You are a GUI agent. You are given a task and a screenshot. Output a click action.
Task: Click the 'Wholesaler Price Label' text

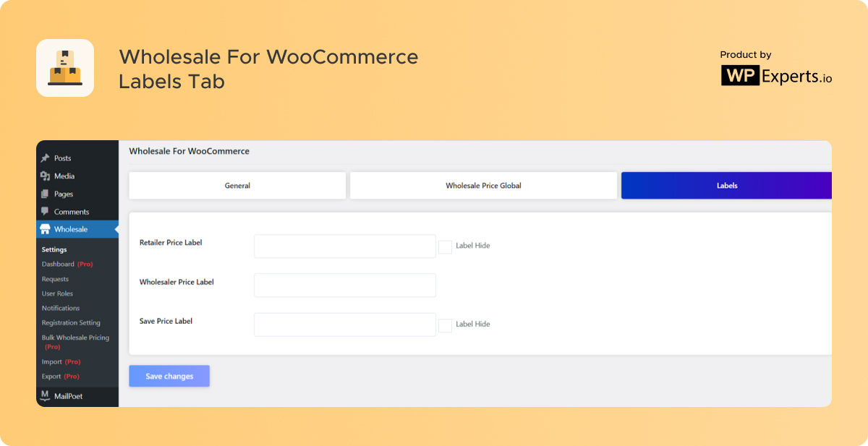[176, 282]
